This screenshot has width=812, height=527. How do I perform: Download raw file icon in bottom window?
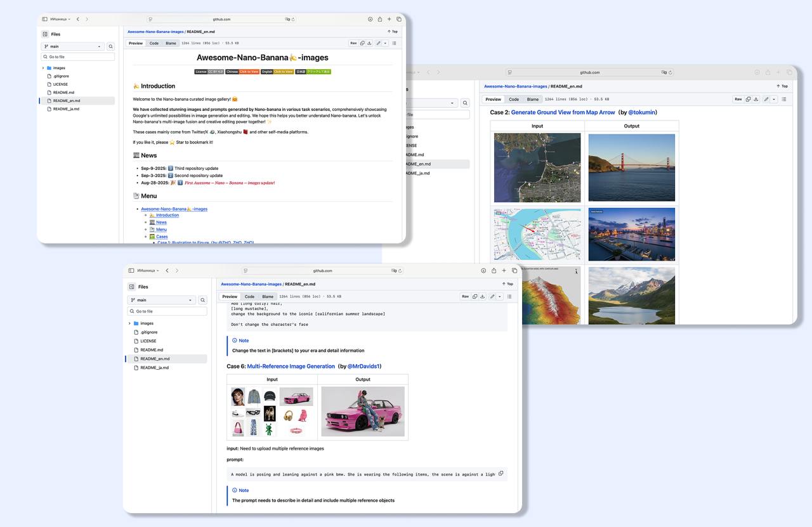point(482,296)
